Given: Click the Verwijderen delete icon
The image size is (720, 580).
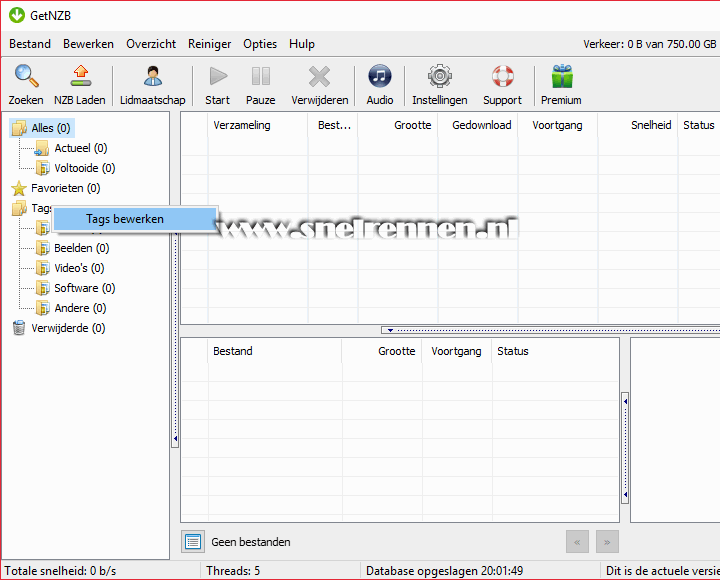Looking at the screenshot, I should point(319,77).
